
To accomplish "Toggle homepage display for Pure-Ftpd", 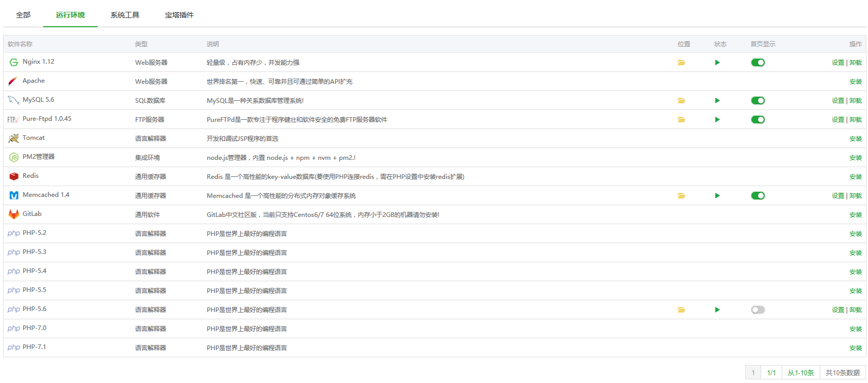I will tap(758, 120).
